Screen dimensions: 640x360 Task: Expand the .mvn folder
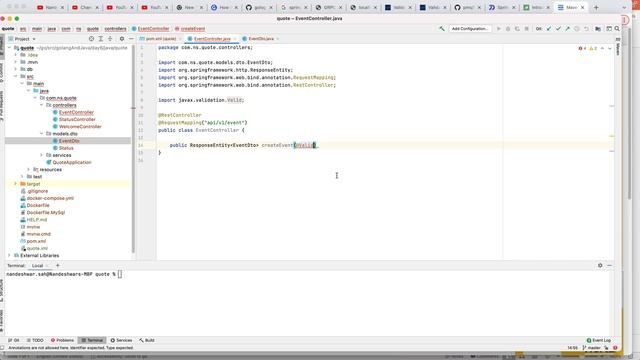[x=16, y=62]
